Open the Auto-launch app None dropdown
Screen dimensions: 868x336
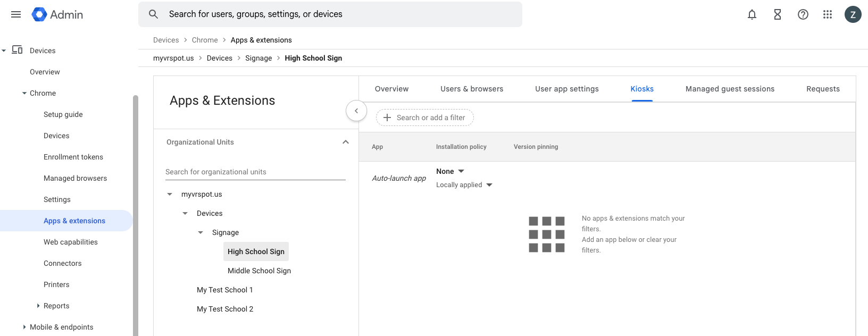click(x=450, y=171)
